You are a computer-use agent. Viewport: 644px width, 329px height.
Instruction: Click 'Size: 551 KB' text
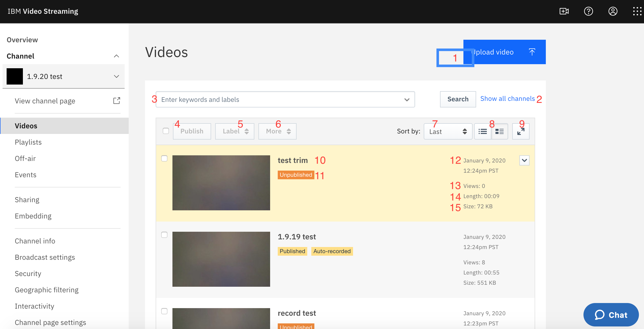479,283
